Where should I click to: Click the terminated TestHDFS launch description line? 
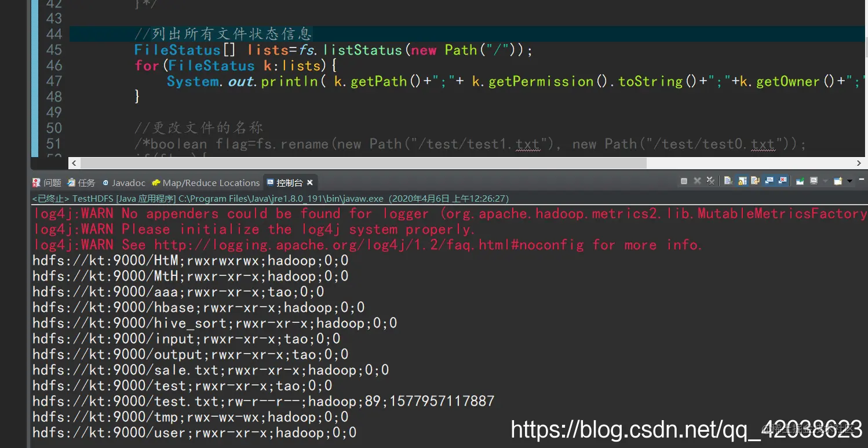[x=271, y=198]
